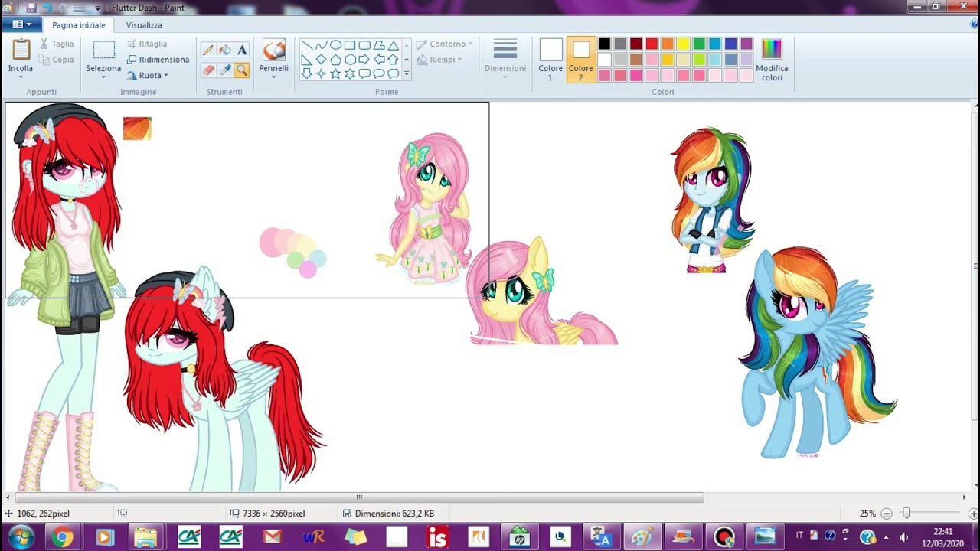This screenshot has width=980, height=551.
Task: Pick the red color swatch
Action: tap(652, 44)
